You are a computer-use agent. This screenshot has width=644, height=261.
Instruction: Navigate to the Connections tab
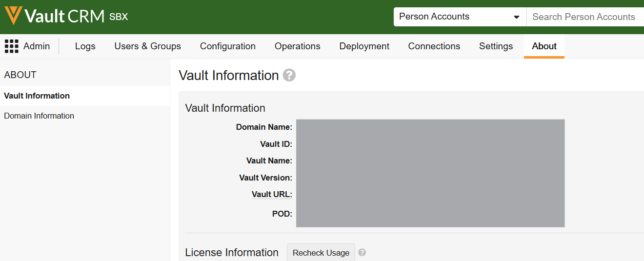[434, 46]
